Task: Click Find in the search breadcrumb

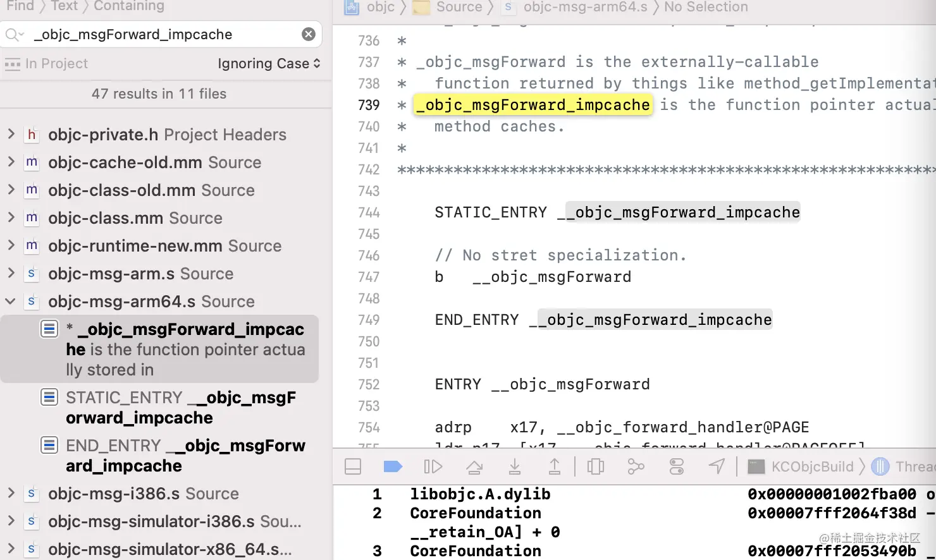Action: 20,6
